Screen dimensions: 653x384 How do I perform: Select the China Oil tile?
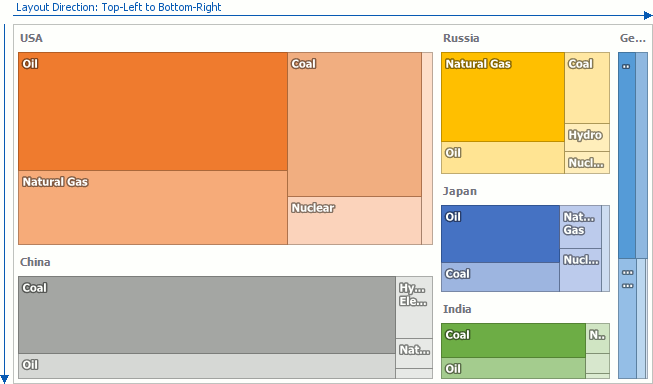[x=207, y=366]
